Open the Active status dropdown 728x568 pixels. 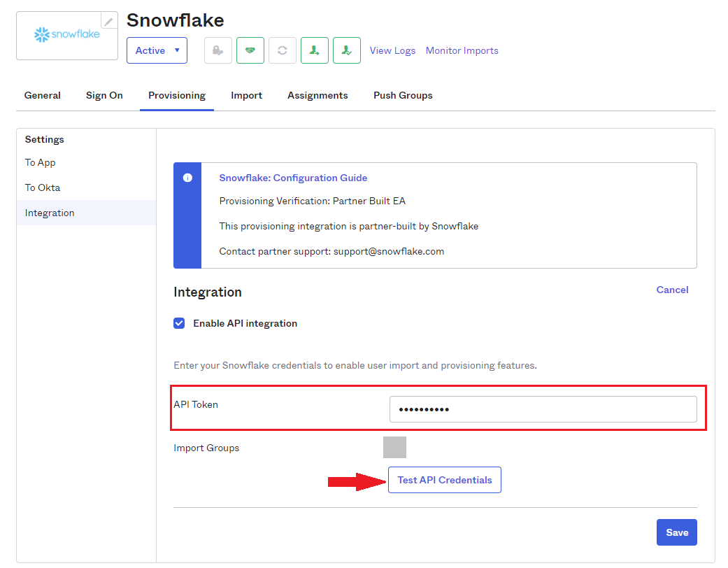pos(157,50)
